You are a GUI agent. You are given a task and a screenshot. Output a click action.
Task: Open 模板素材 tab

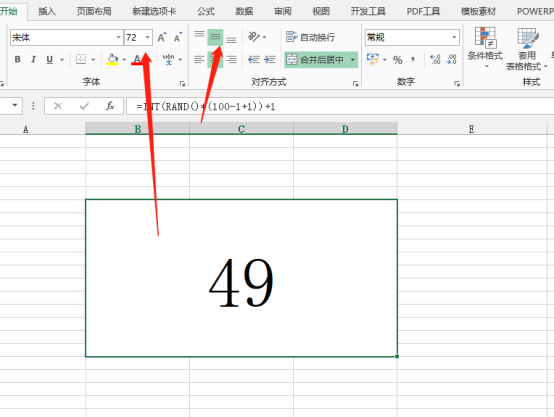click(x=479, y=11)
